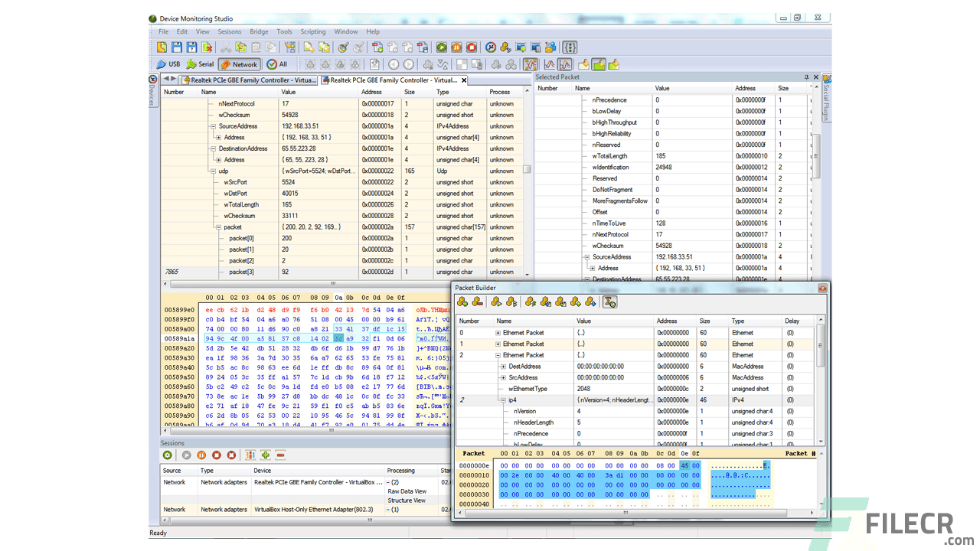This screenshot has height=551, width=980.
Task: Click the Sigma checksum icon in Packet Builder
Action: (x=610, y=302)
